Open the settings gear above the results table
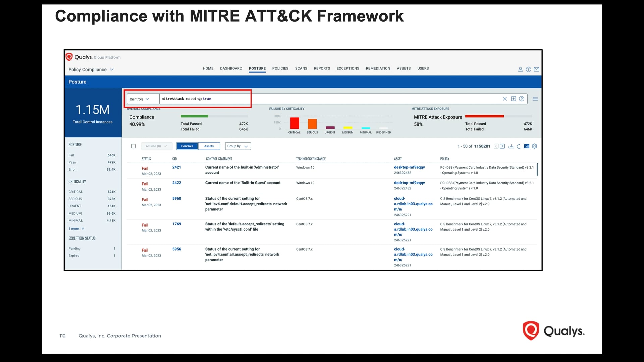Image resolution: width=644 pixels, height=362 pixels. point(534,146)
